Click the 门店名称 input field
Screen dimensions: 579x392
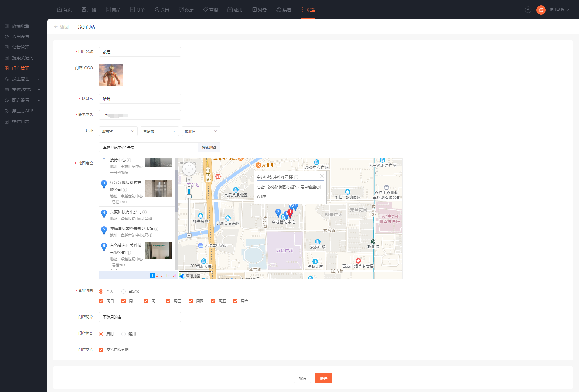[140, 52]
